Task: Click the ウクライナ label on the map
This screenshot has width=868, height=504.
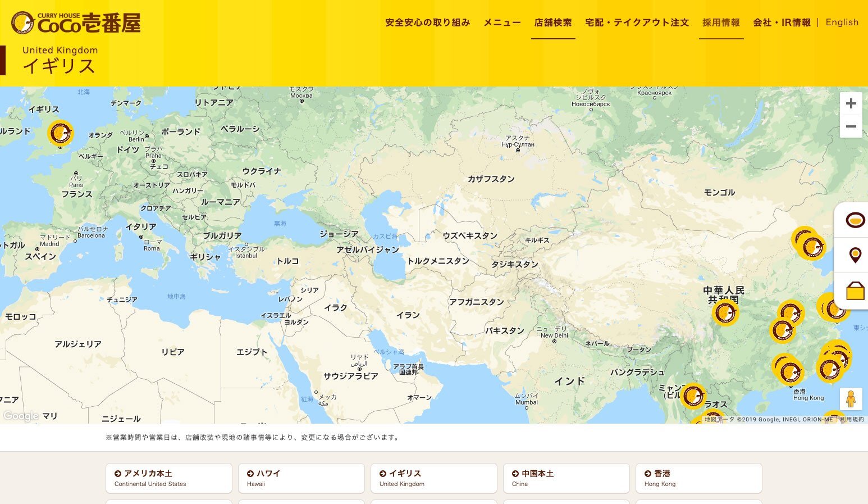Action: coord(262,171)
